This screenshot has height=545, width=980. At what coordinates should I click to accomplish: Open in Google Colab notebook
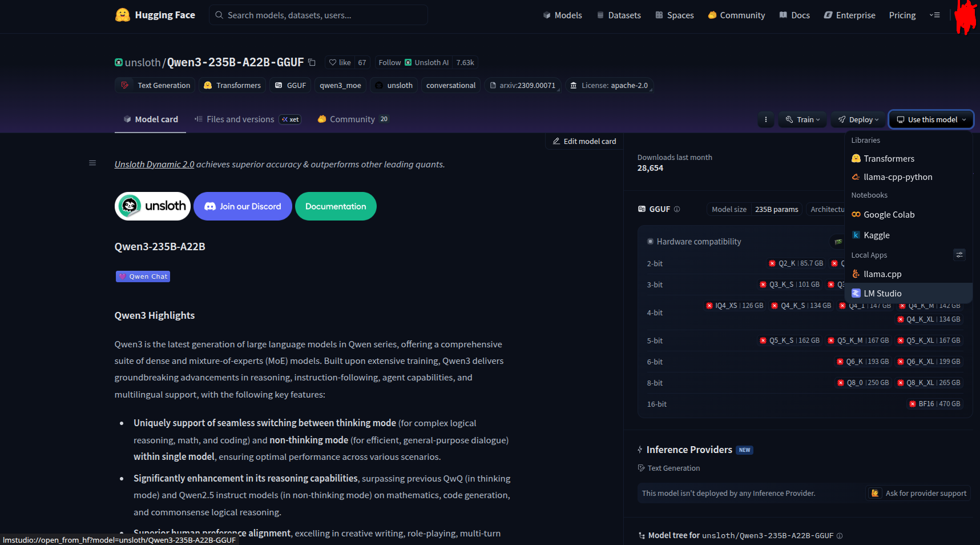tap(909, 215)
